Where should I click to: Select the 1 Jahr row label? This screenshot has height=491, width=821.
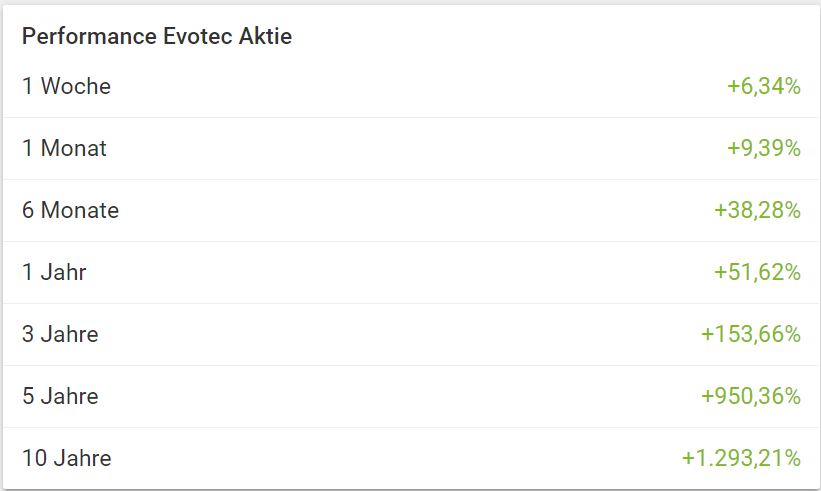[54, 273]
